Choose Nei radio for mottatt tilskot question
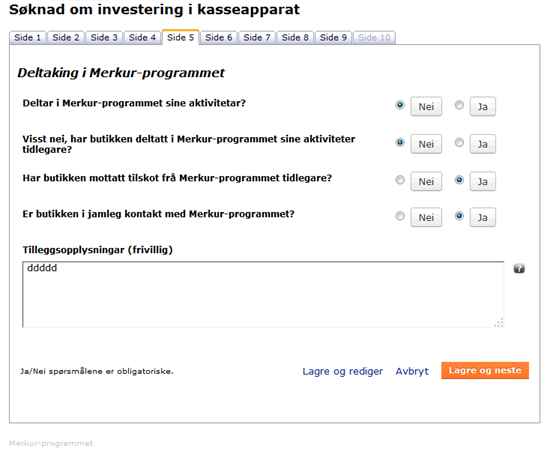The image size is (556, 457). 400,180
